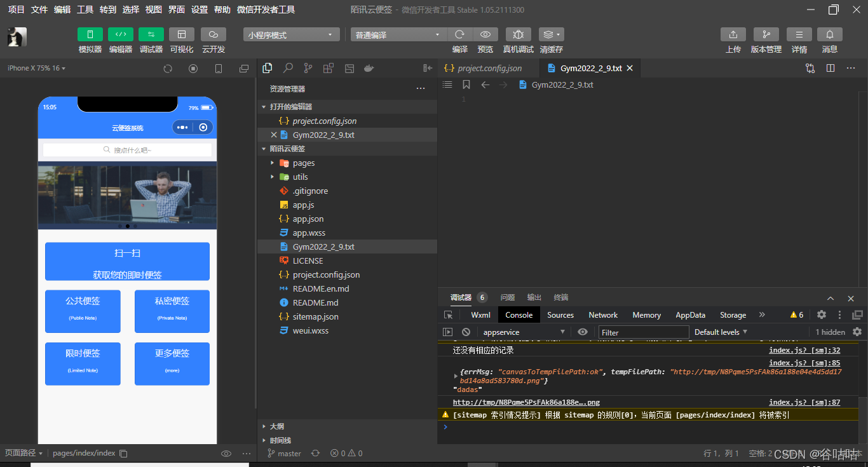Image resolution: width=868 pixels, height=467 pixels.
Task: Open the iPhone X 75% device dropdown
Action: pyautogui.click(x=36, y=68)
